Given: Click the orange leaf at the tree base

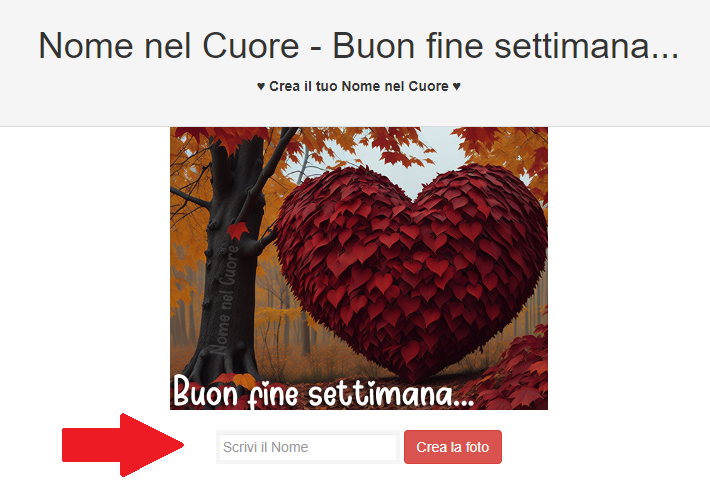Looking at the screenshot, I should click(245, 381).
